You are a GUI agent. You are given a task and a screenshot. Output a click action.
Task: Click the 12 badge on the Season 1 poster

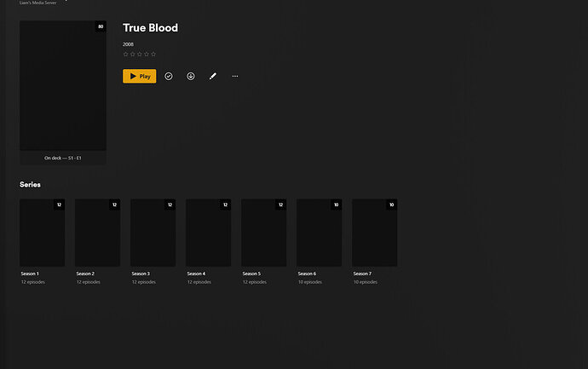[x=59, y=205]
